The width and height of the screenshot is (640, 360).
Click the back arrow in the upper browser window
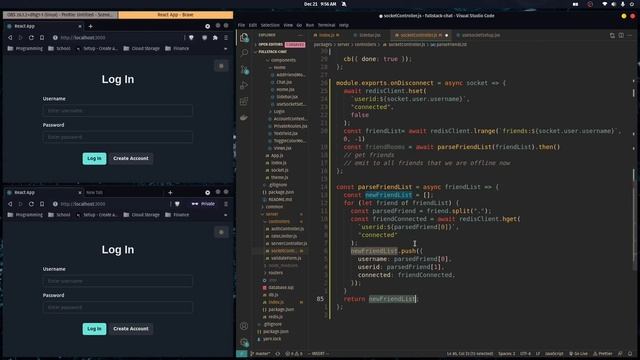click(10, 38)
